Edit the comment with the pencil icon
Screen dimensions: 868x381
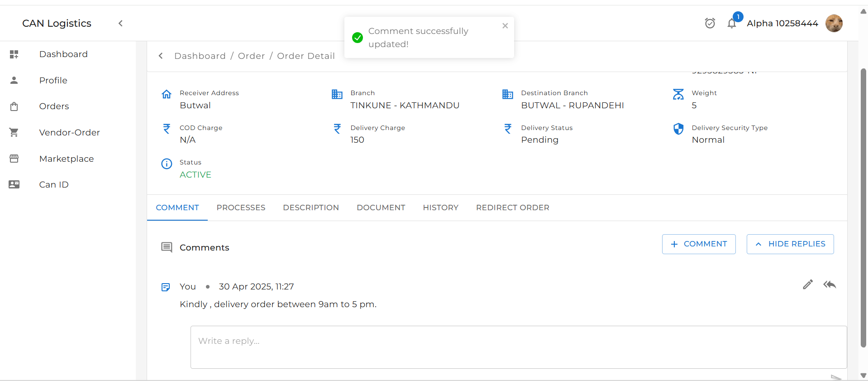tap(808, 285)
